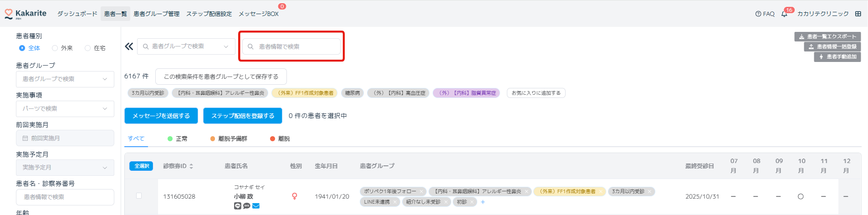Click patient name 小柳 政
Image resolution: width=868 pixels, height=215 pixels.
(244, 196)
